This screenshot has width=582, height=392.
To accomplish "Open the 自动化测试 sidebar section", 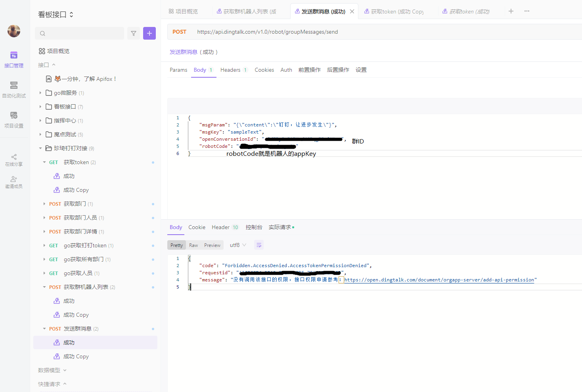I will coord(14,90).
